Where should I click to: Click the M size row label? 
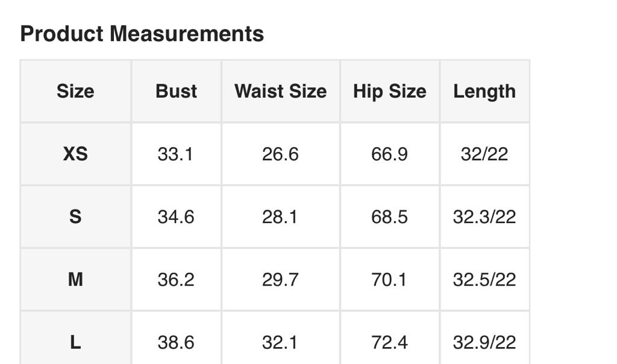[x=75, y=280]
